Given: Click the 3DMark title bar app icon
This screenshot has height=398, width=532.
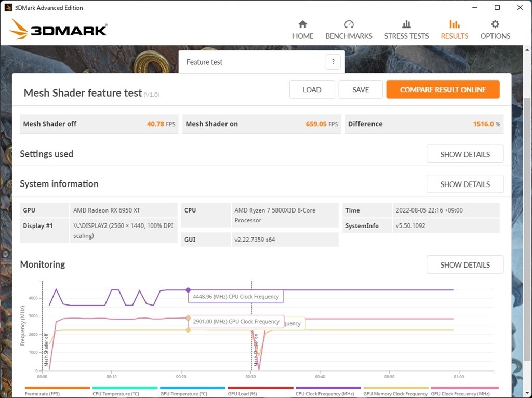Looking at the screenshot, I should [x=8, y=7].
